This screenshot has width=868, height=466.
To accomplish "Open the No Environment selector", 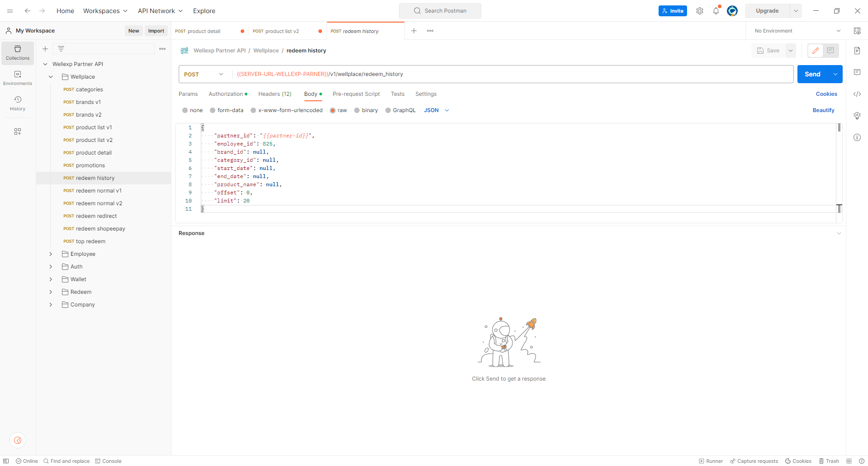I will (797, 31).
